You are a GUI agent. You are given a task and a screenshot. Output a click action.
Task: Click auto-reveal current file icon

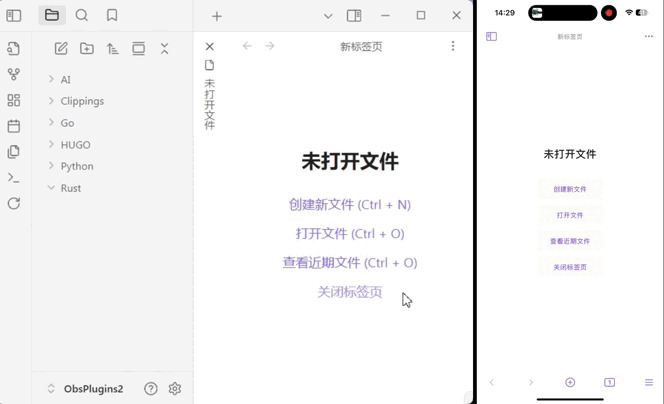click(138, 49)
